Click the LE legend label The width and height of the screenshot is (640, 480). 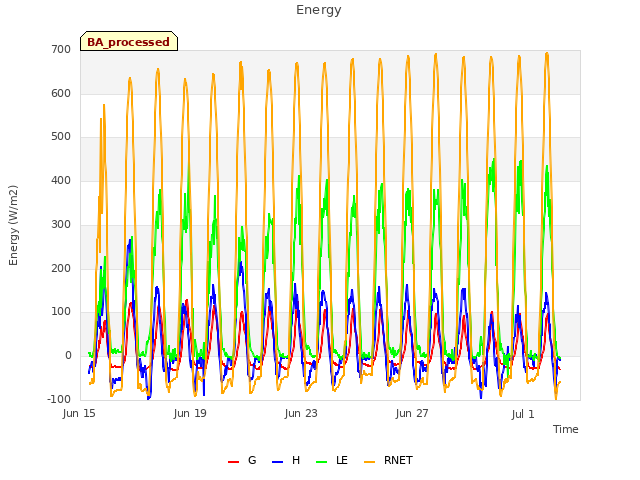pos(342,460)
